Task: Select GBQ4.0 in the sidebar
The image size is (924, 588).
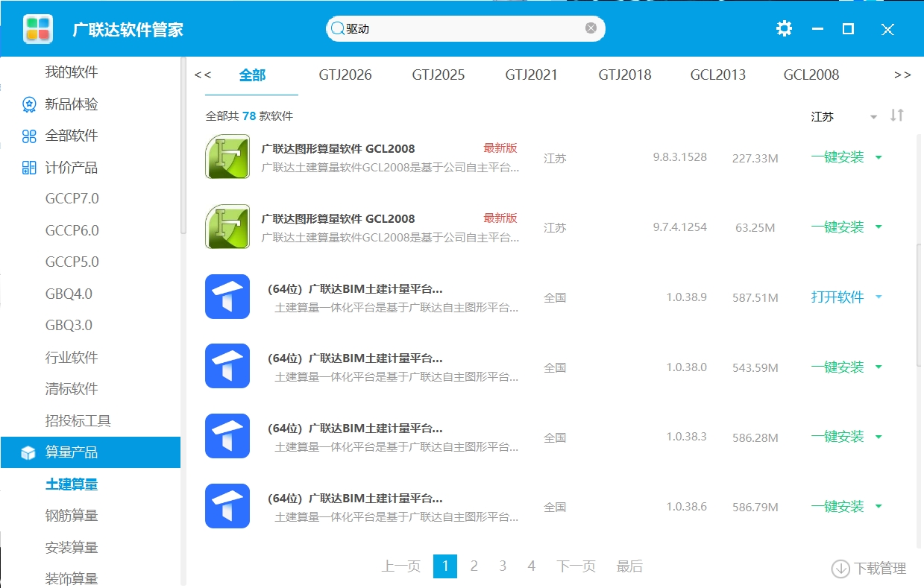Action: point(69,294)
